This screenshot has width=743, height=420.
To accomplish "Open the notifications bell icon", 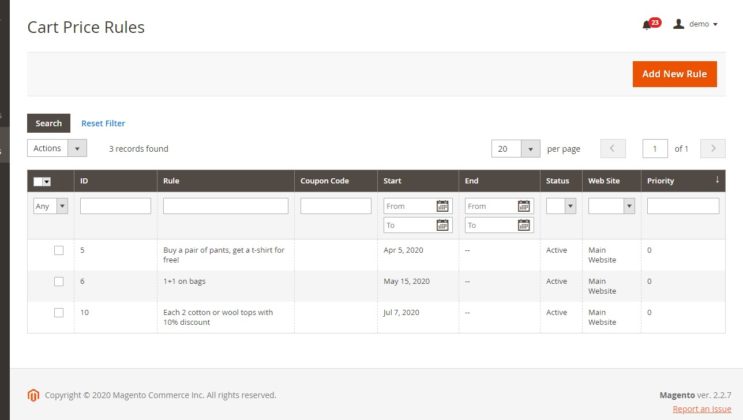I will pyautogui.click(x=646, y=25).
